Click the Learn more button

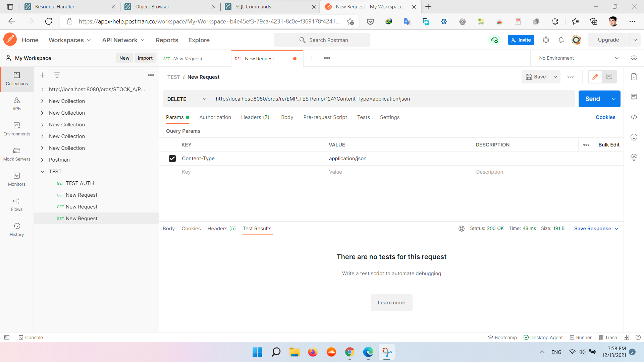pyautogui.click(x=391, y=303)
